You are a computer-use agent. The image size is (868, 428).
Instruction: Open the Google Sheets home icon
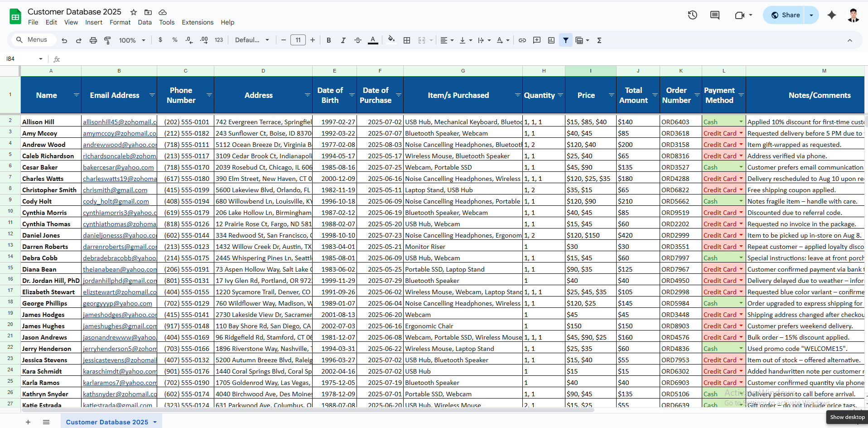pyautogui.click(x=15, y=16)
